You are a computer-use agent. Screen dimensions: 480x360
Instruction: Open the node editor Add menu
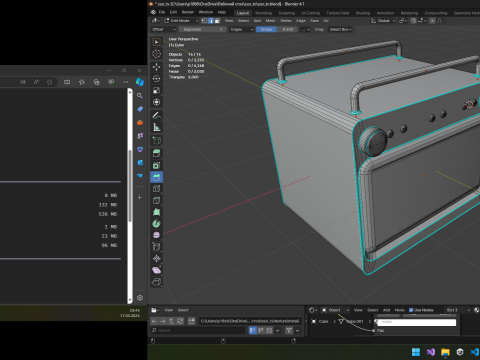pyautogui.click(x=386, y=310)
